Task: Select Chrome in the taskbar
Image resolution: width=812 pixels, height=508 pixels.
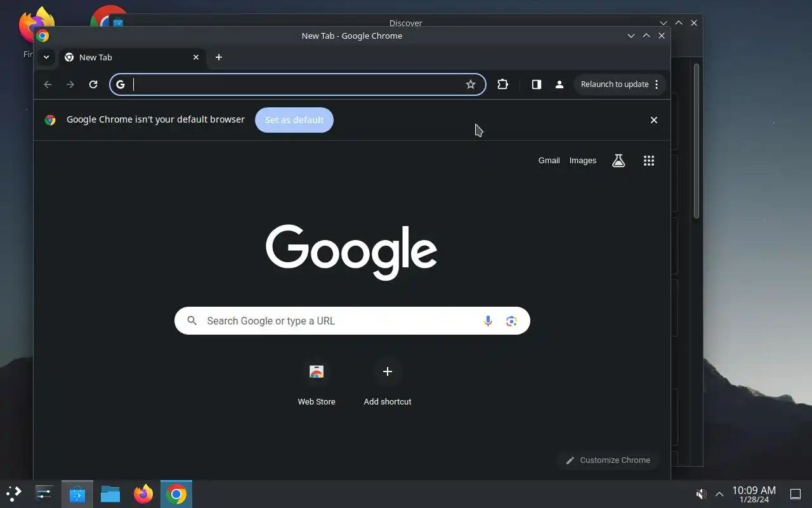Action: point(176,494)
